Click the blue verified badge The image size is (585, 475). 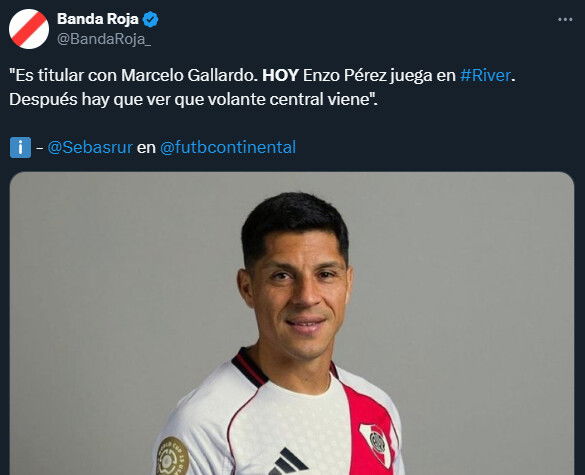150,19
